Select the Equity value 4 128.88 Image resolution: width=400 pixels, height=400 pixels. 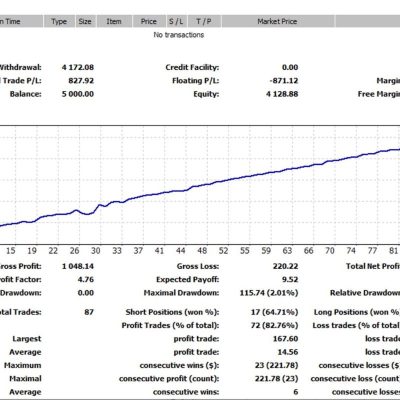282,94
